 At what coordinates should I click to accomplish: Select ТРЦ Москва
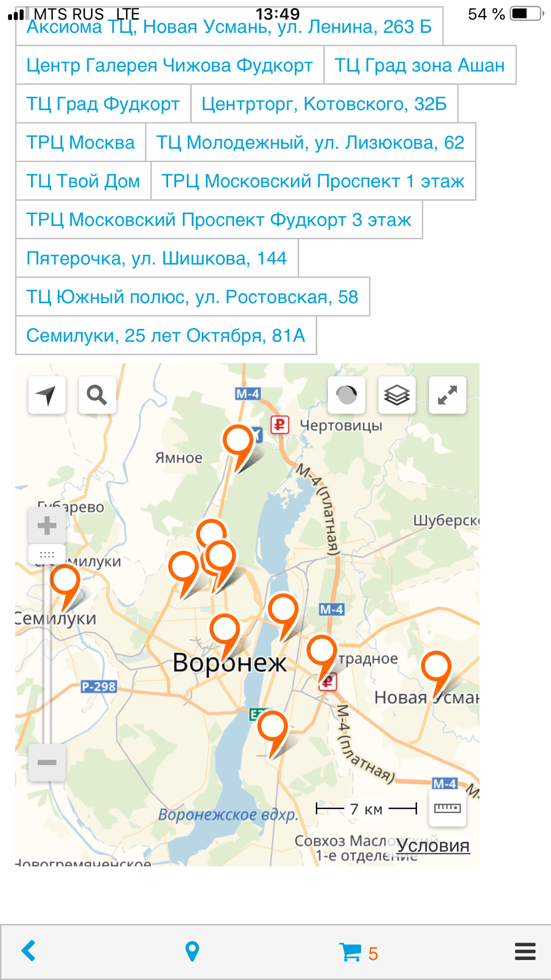click(80, 142)
